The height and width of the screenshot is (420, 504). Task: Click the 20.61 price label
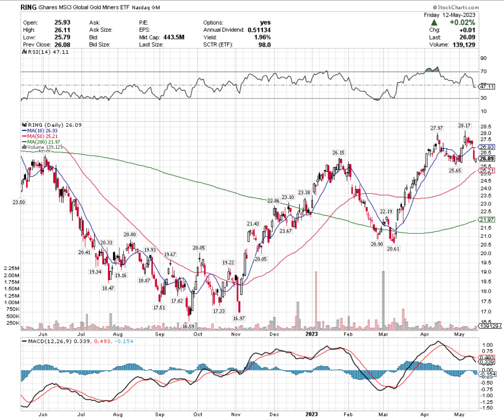393,249
